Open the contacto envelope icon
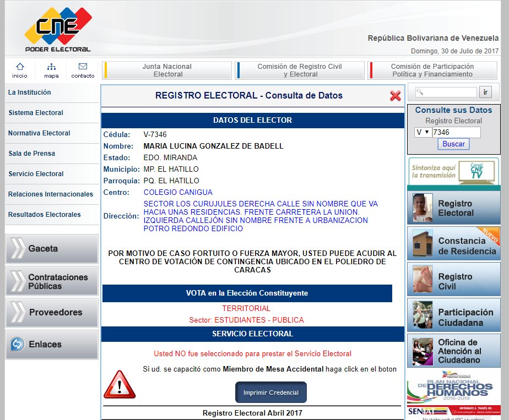The height and width of the screenshot is (420, 509). pyautogui.click(x=83, y=70)
